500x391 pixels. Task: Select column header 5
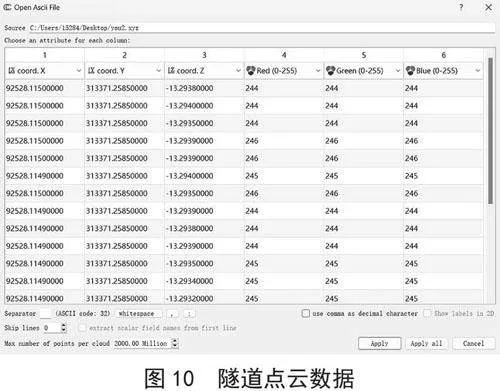click(x=364, y=55)
